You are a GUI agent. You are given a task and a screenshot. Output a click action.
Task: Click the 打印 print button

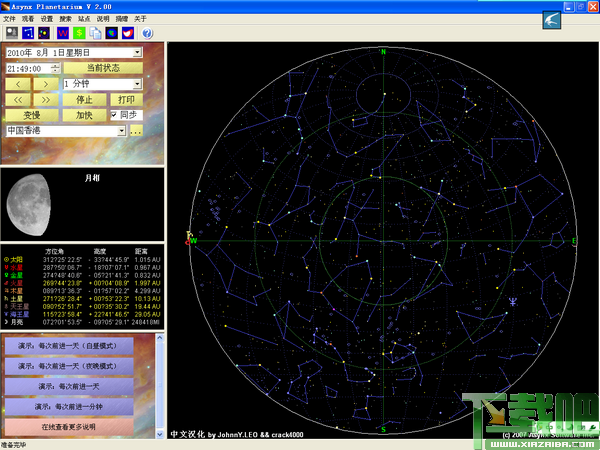click(126, 99)
